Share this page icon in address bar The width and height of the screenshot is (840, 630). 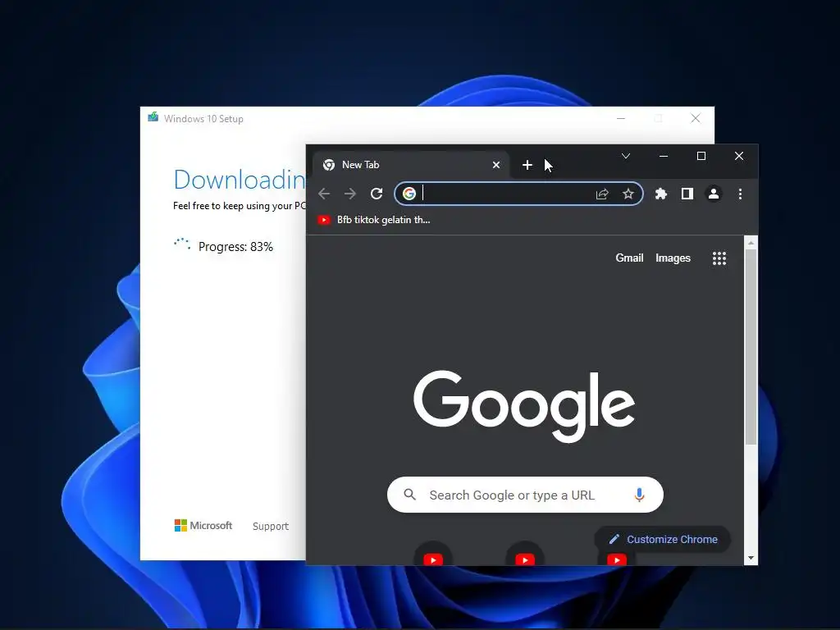602,194
